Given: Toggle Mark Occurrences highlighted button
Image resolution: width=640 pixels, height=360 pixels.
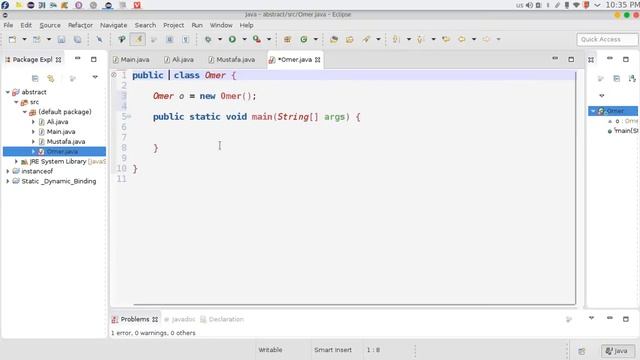Looking at the screenshot, I should [x=138, y=39].
